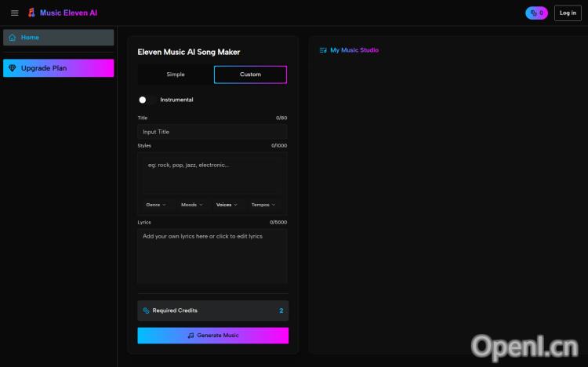
Task: Click the My Music Studio playlist icon
Action: tap(323, 50)
